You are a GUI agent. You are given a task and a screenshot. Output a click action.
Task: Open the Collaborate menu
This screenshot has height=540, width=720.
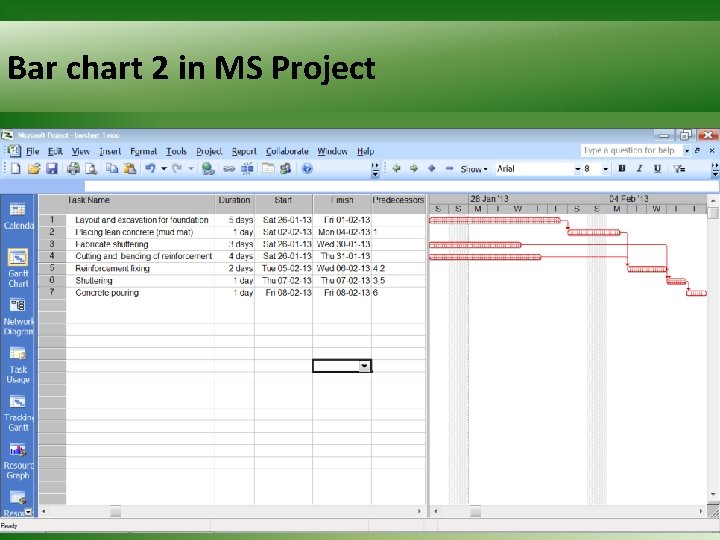(287, 151)
